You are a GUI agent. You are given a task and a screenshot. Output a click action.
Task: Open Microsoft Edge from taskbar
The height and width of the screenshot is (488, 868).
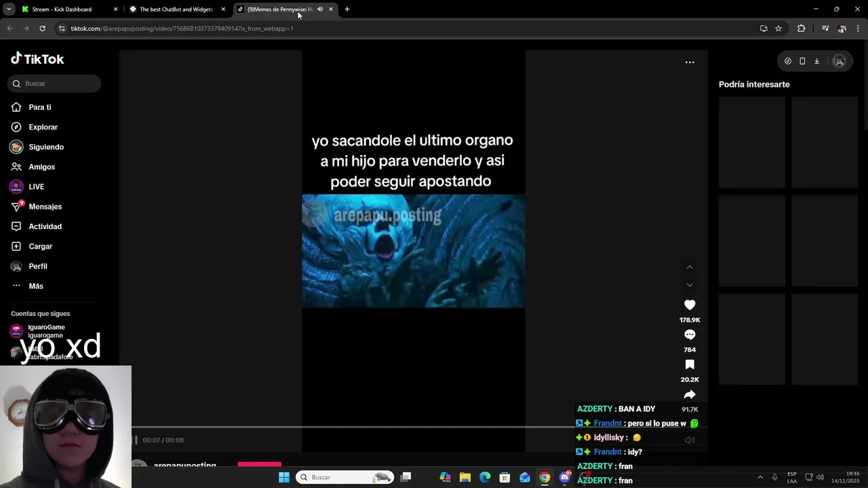pos(485,477)
